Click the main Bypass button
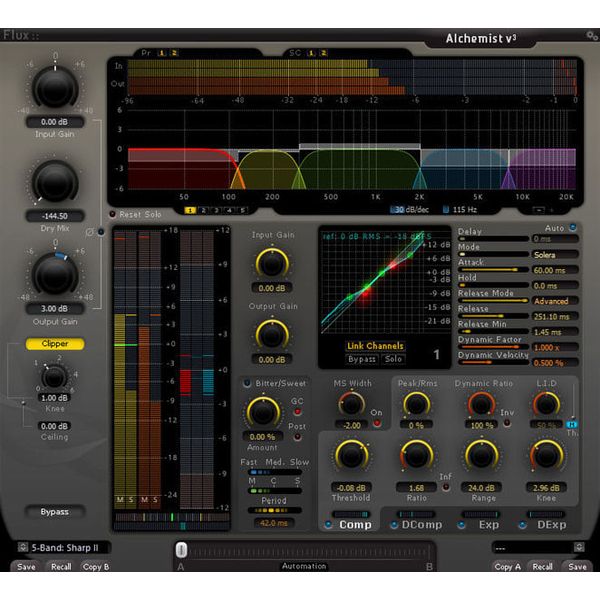Viewport: 600px width, 600px height. 55,512
